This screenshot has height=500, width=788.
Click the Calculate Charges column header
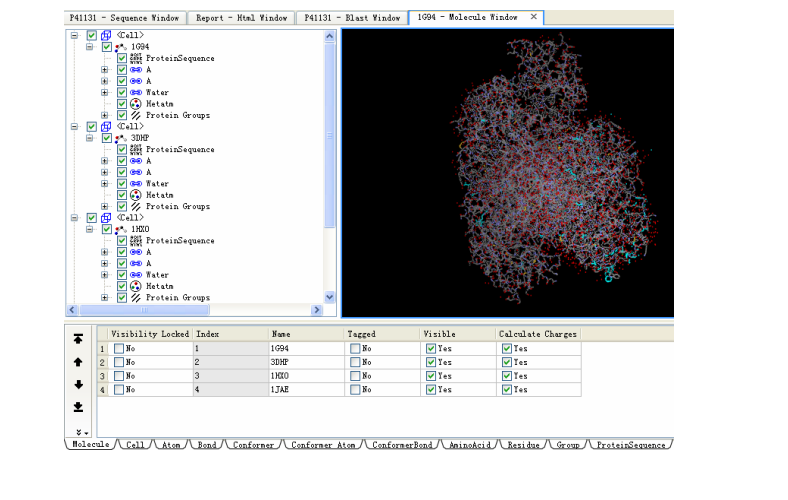pos(537,334)
